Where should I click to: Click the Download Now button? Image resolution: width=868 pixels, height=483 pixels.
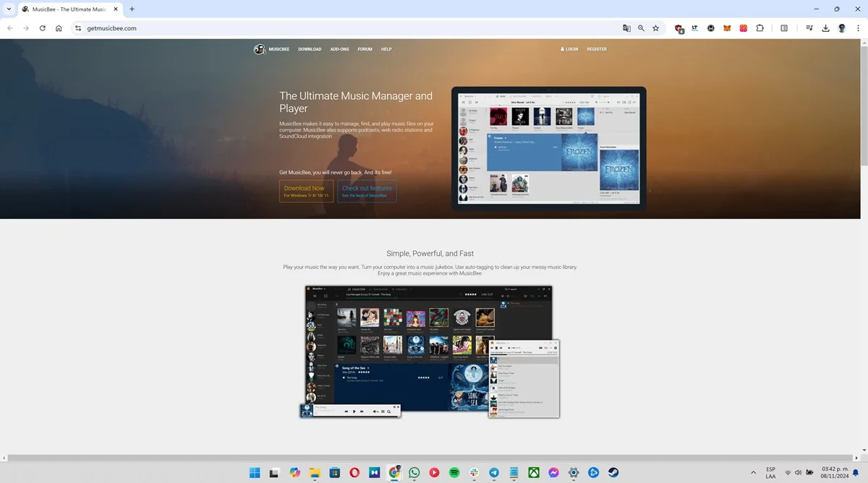(305, 190)
